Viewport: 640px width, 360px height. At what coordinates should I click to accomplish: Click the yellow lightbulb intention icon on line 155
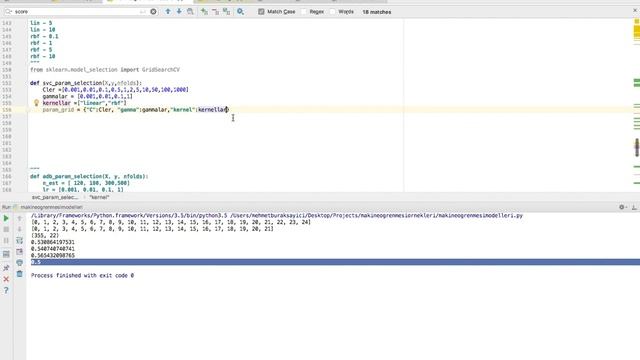coord(36,103)
